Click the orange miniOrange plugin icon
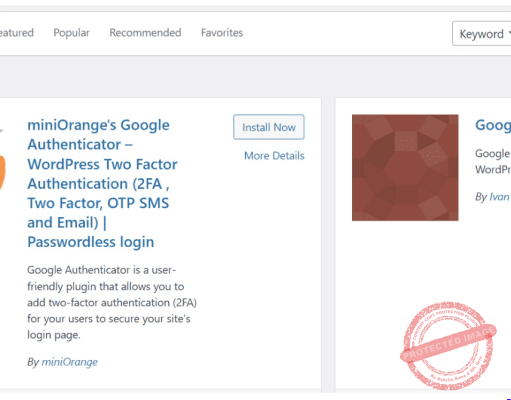 point(3,172)
